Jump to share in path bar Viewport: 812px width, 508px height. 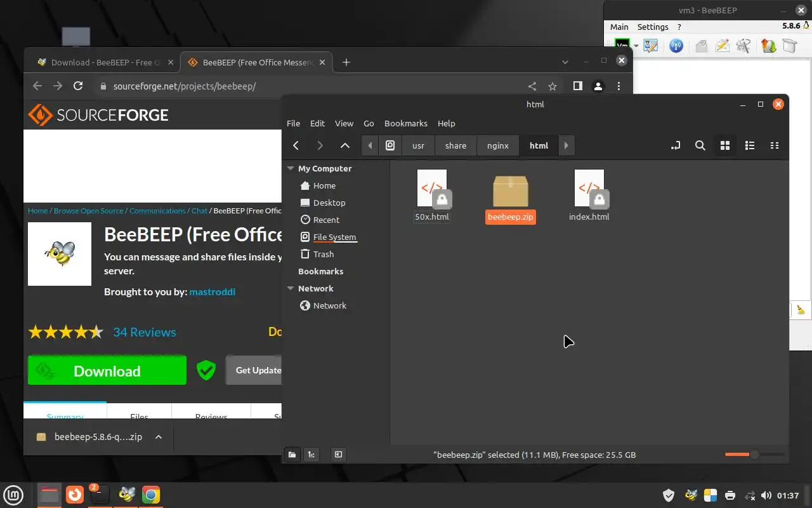pos(455,145)
